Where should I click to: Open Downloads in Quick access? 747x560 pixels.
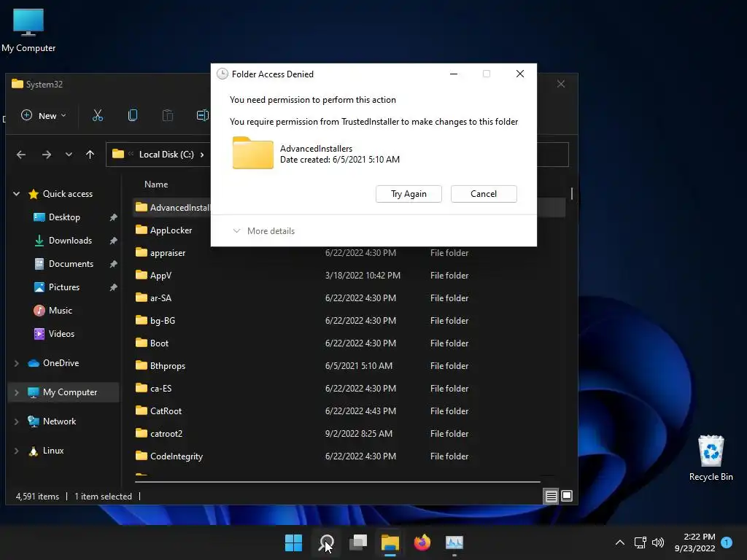click(70, 241)
